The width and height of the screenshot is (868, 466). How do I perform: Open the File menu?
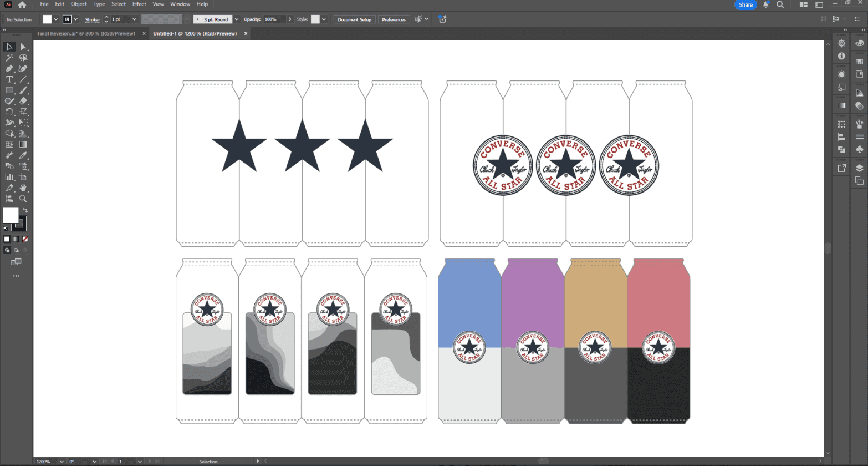(44, 4)
